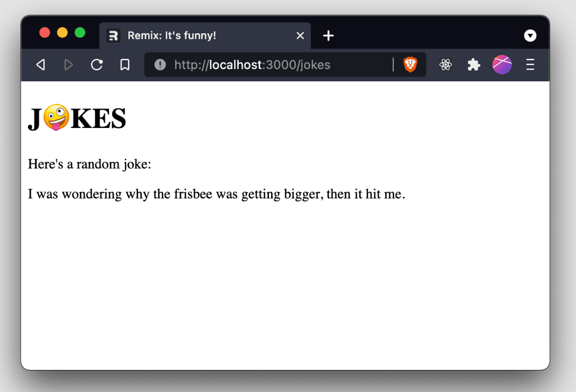Click the JOKES page heading
This screenshot has width=576, height=392.
coord(77,118)
